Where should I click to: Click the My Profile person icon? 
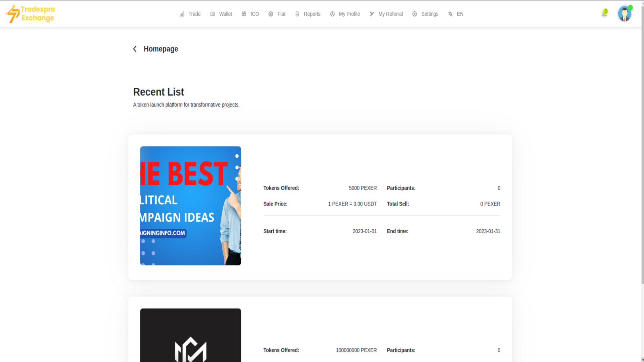point(332,14)
